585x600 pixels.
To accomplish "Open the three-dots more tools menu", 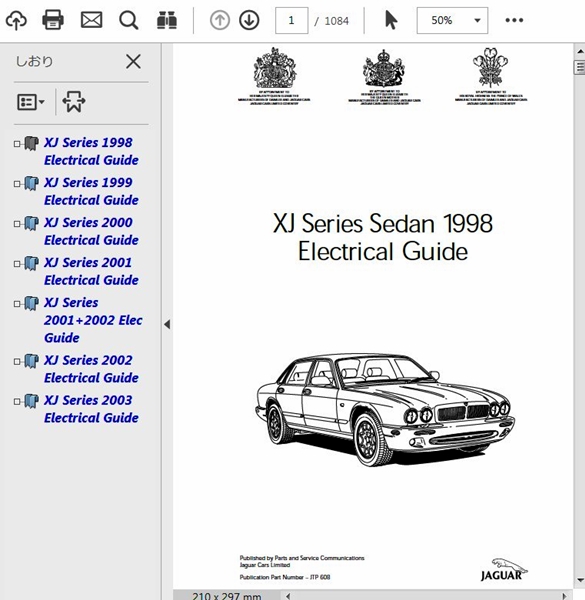I will [514, 20].
